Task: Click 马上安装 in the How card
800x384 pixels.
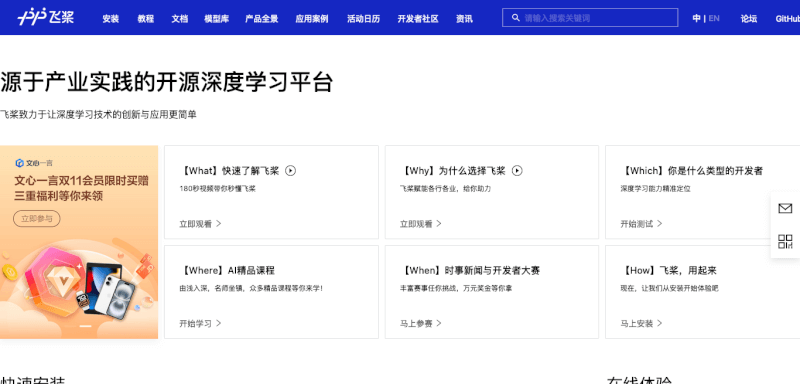Action: [x=636, y=323]
